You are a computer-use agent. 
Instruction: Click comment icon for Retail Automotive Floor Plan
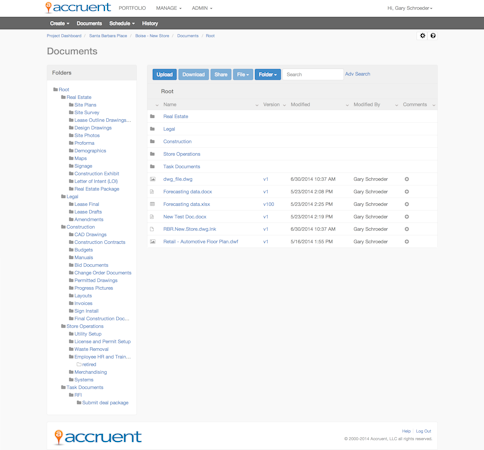click(x=407, y=242)
